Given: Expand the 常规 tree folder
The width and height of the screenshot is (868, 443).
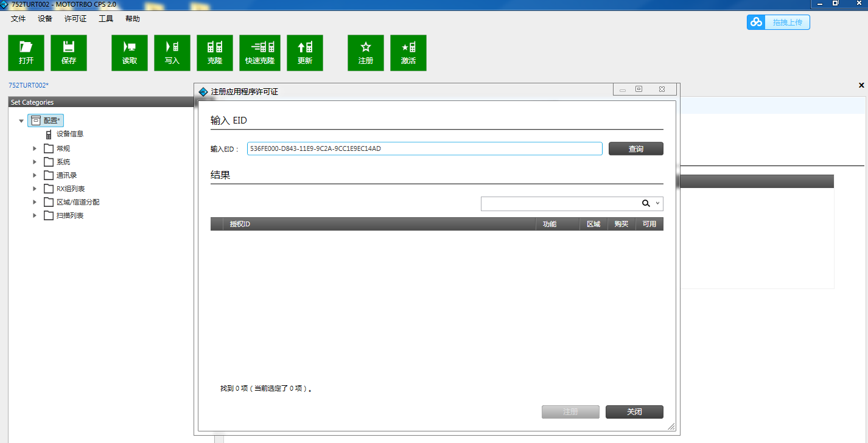Looking at the screenshot, I should coord(35,148).
